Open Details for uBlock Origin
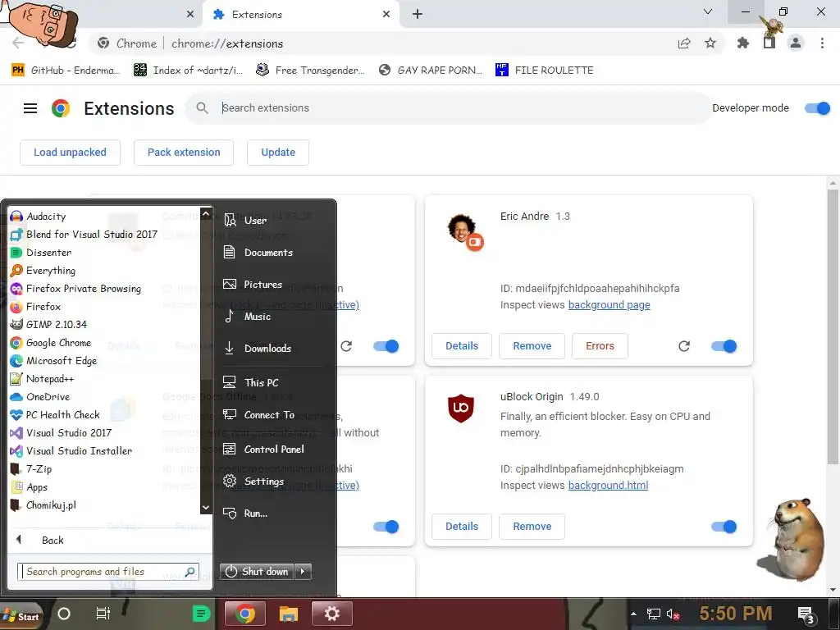Image resolution: width=840 pixels, height=630 pixels. (x=462, y=527)
